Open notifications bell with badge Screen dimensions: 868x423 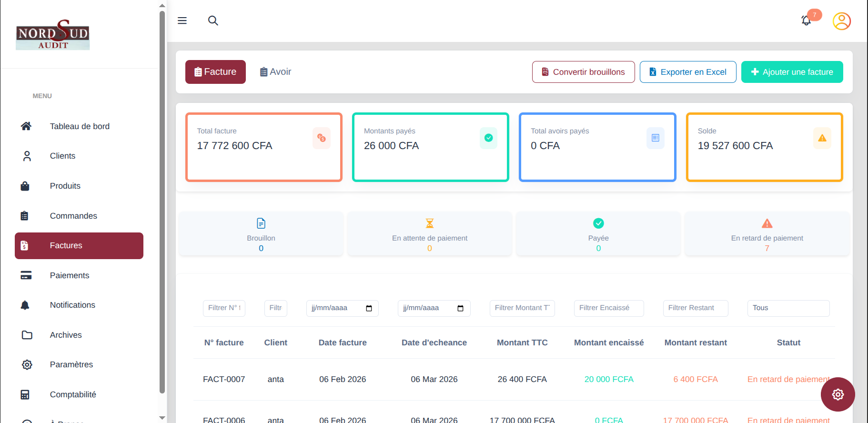pos(806,20)
